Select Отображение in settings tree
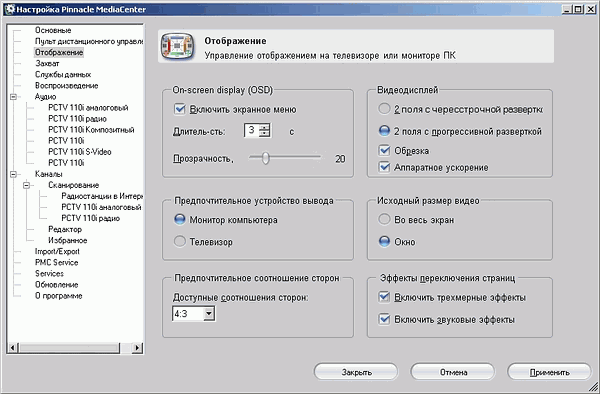 coord(59,52)
